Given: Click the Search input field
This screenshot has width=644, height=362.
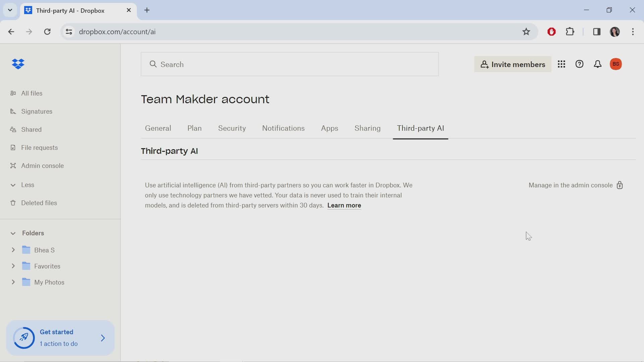Looking at the screenshot, I should [290, 64].
